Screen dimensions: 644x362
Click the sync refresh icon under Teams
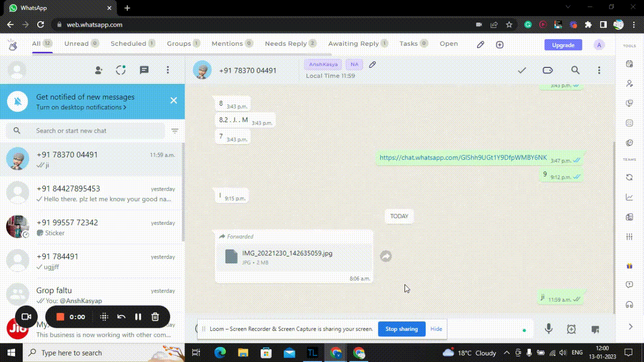(629, 177)
